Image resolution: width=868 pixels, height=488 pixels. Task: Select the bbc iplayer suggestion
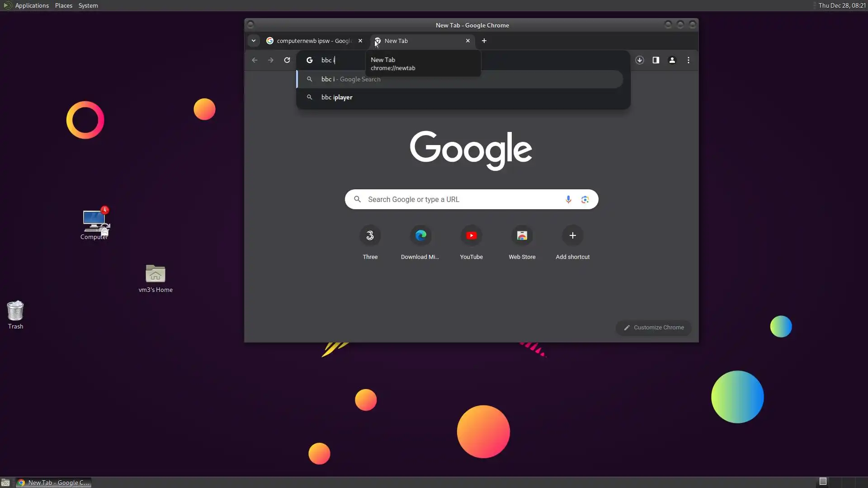[x=337, y=97]
